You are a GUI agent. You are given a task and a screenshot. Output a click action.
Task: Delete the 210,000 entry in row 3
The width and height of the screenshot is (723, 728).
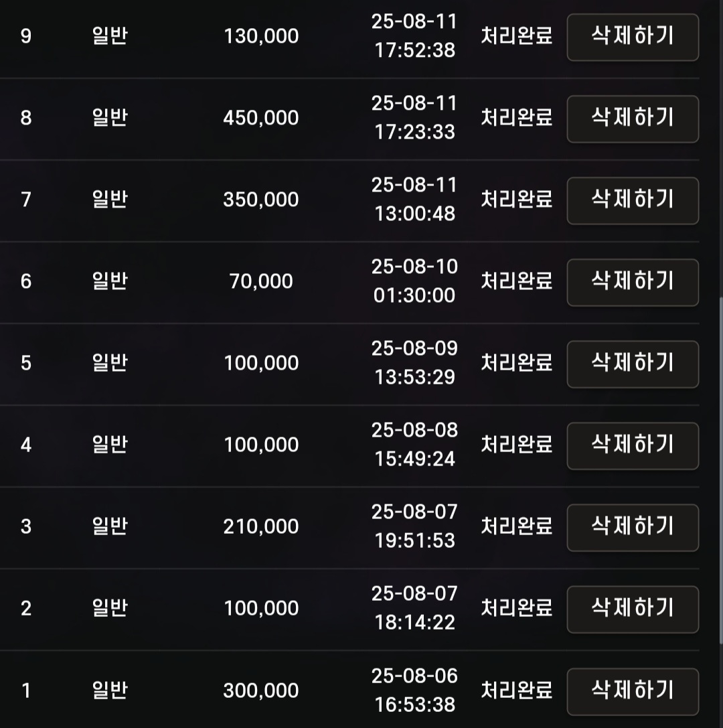633,528
